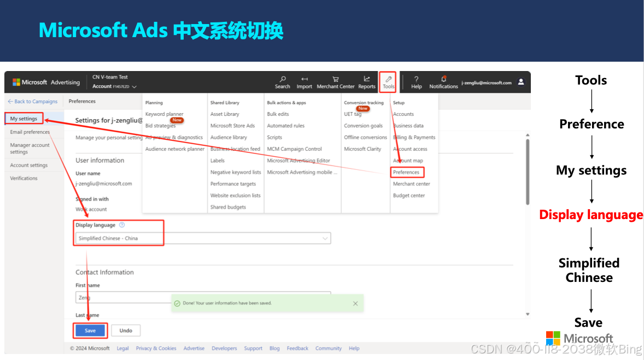Open Privacy & Cookies footer link
Image resolution: width=644 pixels, height=360 pixels.
tap(156, 348)
